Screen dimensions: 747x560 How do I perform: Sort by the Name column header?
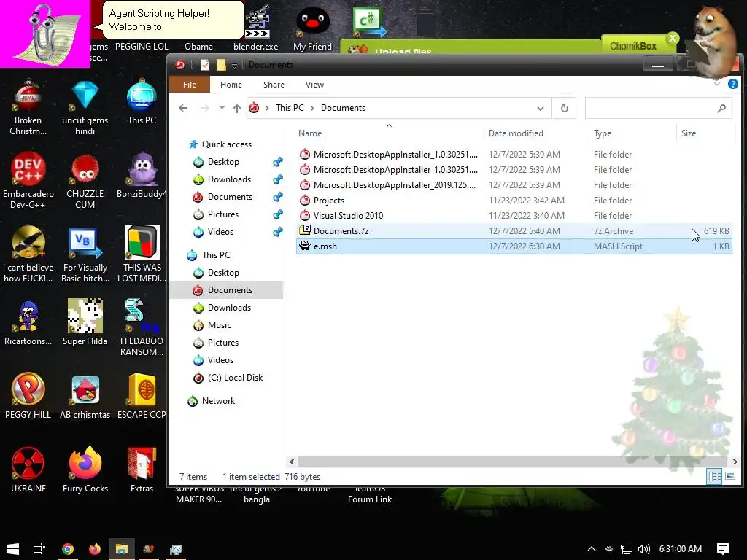[389, 133]
